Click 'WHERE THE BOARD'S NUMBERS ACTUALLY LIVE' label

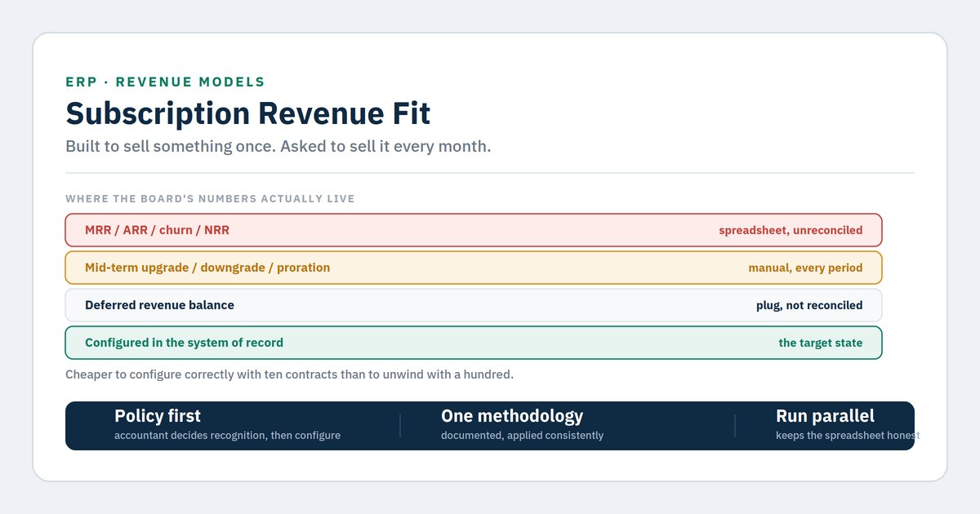coord(210,199)
